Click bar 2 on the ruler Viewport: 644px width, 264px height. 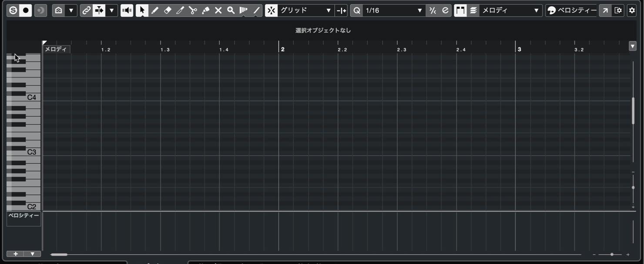(x=282, y=49)
